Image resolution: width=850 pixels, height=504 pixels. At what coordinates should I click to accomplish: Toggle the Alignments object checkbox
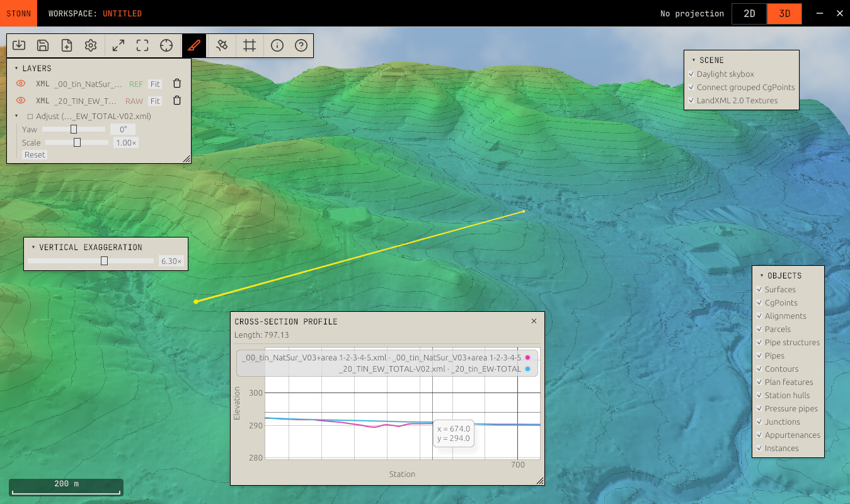pos(759,316)
